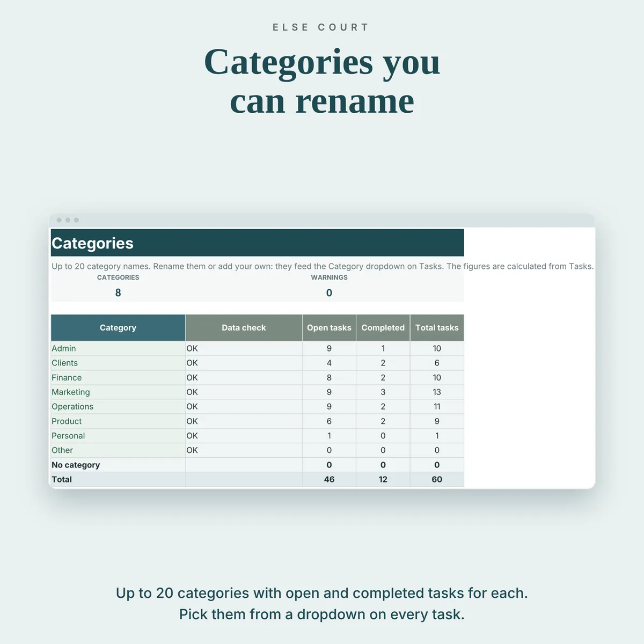Click the OK data check for Admin
Viewport: 644px width, 644px height.
point(192,348)
